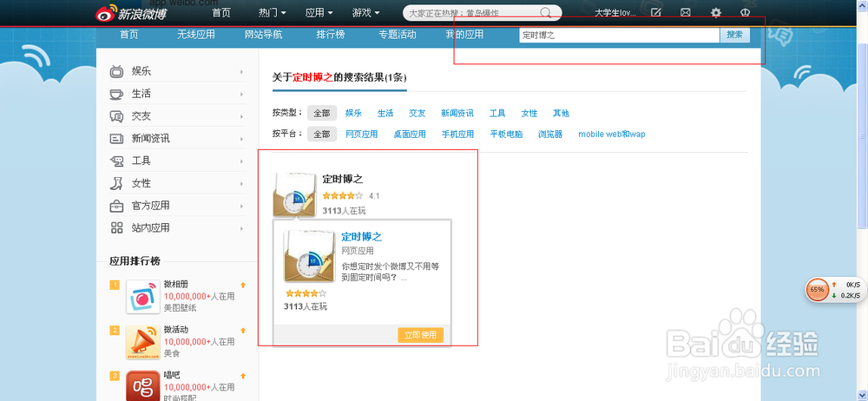Expand the 工具 category arrow
This screenshot has height=401, width=868.
click(242, 161)
